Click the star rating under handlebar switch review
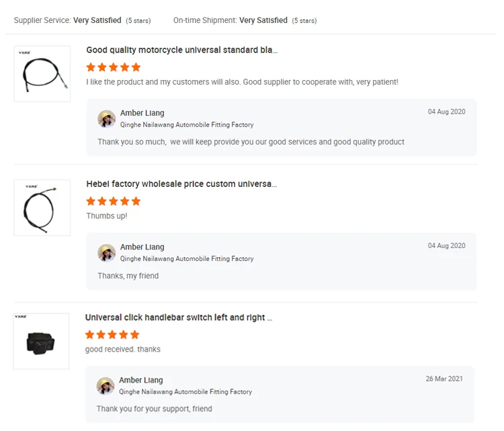 click(112, 334)
